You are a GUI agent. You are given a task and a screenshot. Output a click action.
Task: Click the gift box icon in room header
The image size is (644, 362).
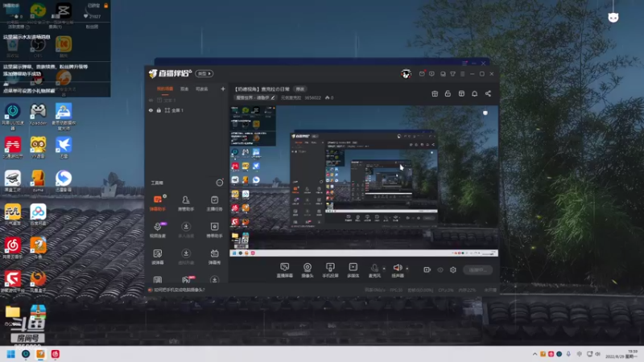click(x=435, y=93)
